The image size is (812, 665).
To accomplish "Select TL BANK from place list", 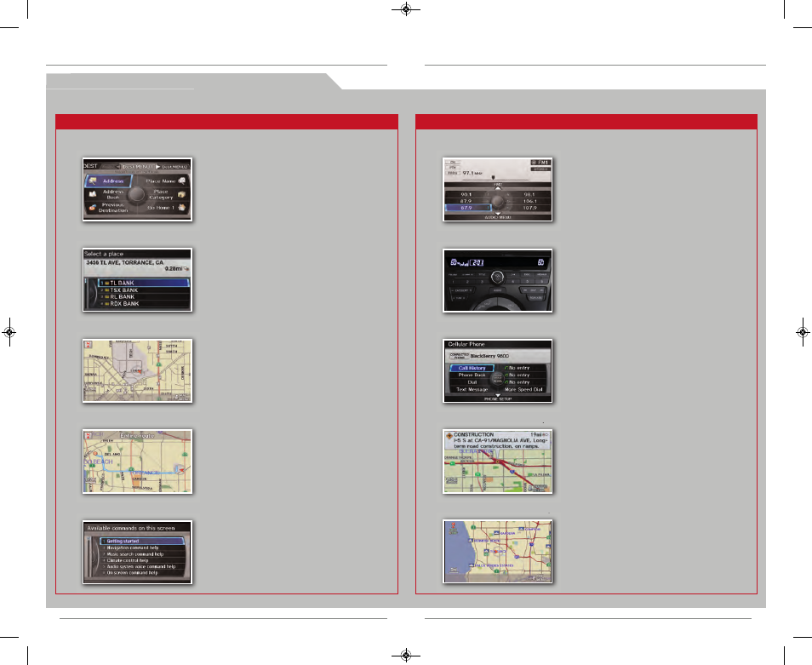I will [x=144, y=283].
